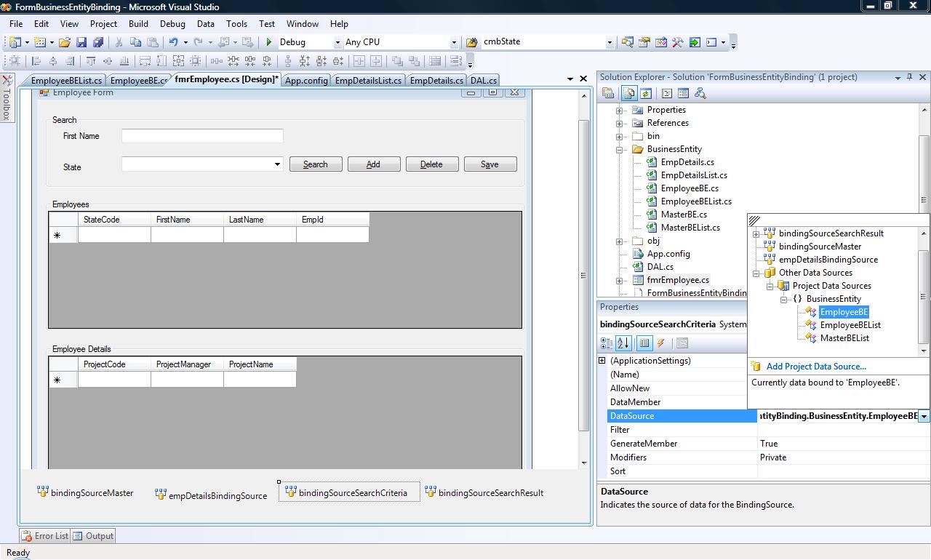The width and height of the screenshot is (931, 560).
Task: Show property Events lightning bolt icon
Action: [661, 343]
